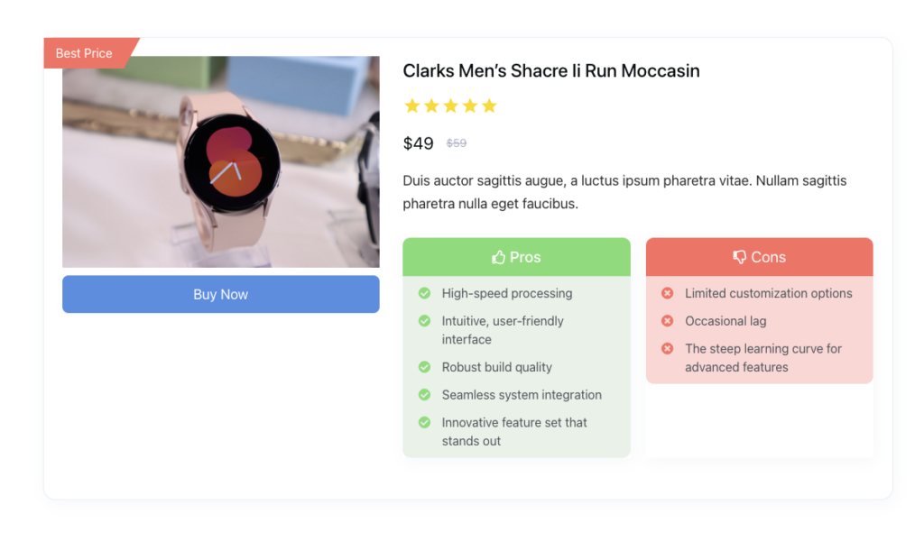Click the $49 current price
Image resolution: width=924 pixels, height=560 pixels.
coord(419,143)
